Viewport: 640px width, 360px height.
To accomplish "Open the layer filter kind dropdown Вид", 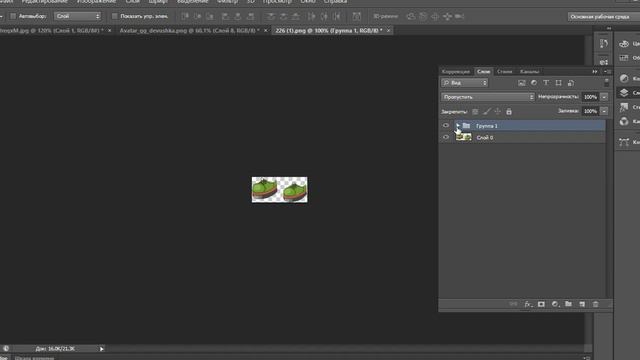I will coord(464,83).
